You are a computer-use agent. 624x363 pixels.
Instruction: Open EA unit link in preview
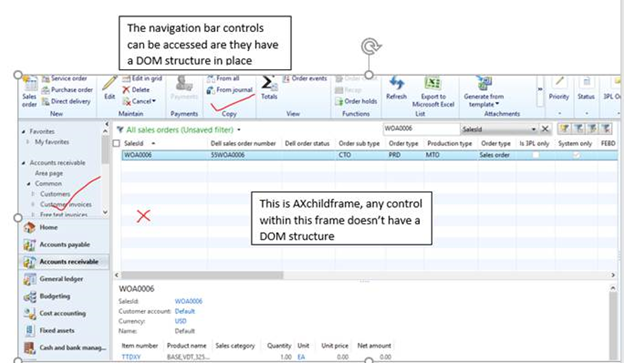click(x=301, y=357)
